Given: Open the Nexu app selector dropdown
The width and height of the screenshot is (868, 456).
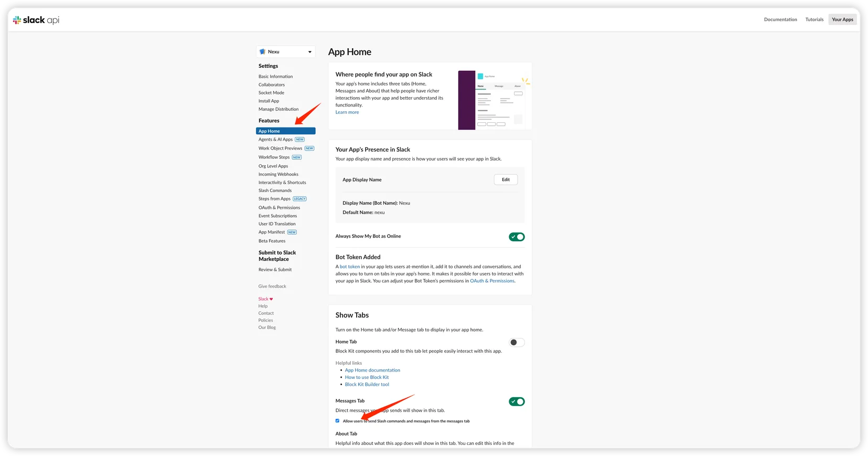Looking at the screenshot, I should [x=286, y=51].
